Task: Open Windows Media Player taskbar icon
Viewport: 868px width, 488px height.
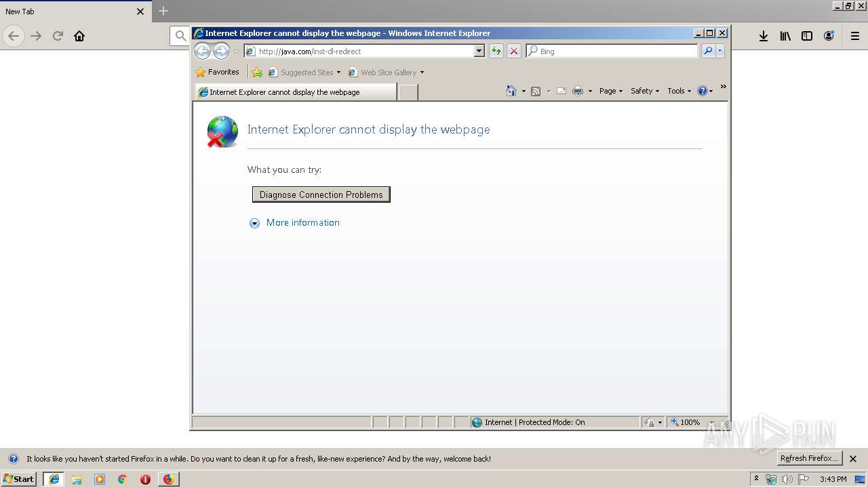Action: [100, 479]
